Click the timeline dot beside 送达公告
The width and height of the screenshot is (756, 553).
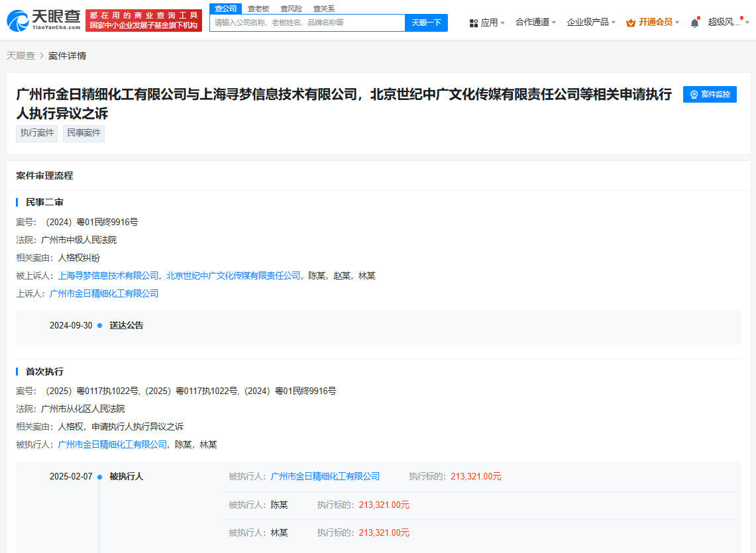tap(99, 325)
